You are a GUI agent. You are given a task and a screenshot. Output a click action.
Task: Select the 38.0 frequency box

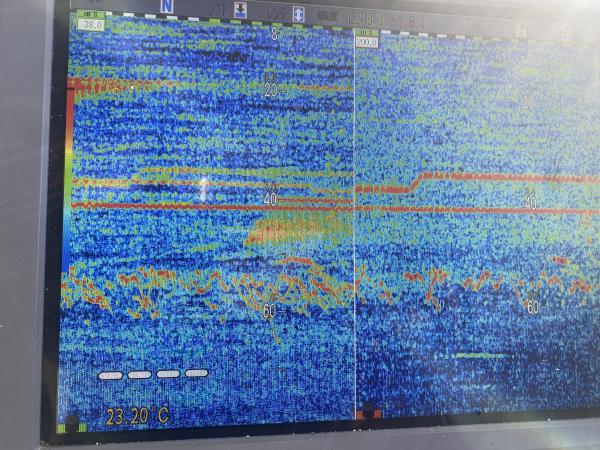point(91,25)
